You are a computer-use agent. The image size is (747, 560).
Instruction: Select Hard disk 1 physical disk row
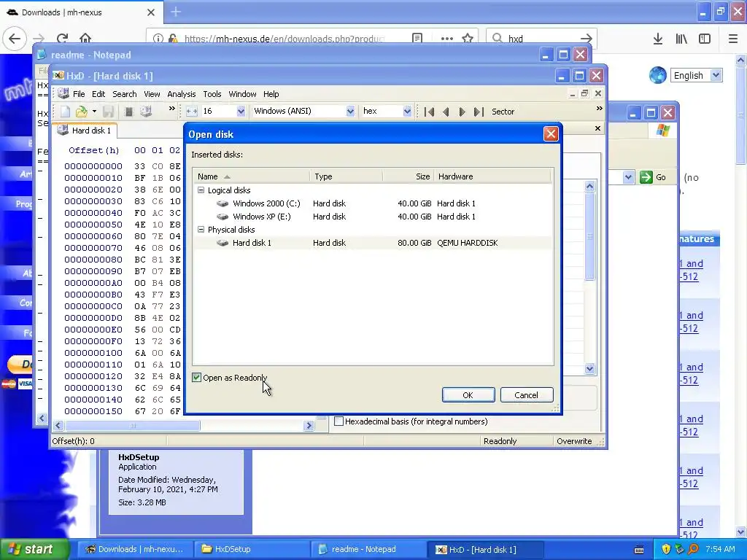point(373,243)
